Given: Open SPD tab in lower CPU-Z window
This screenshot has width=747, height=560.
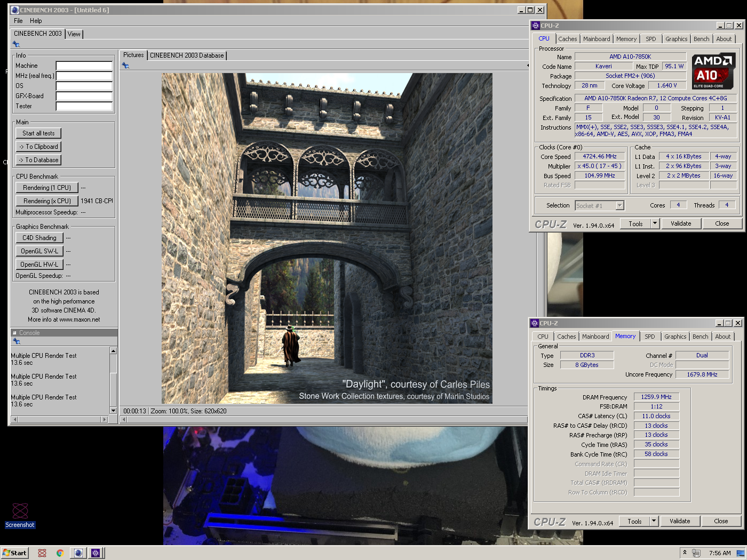Looking at the screenshot, I should tap(649, 337).
